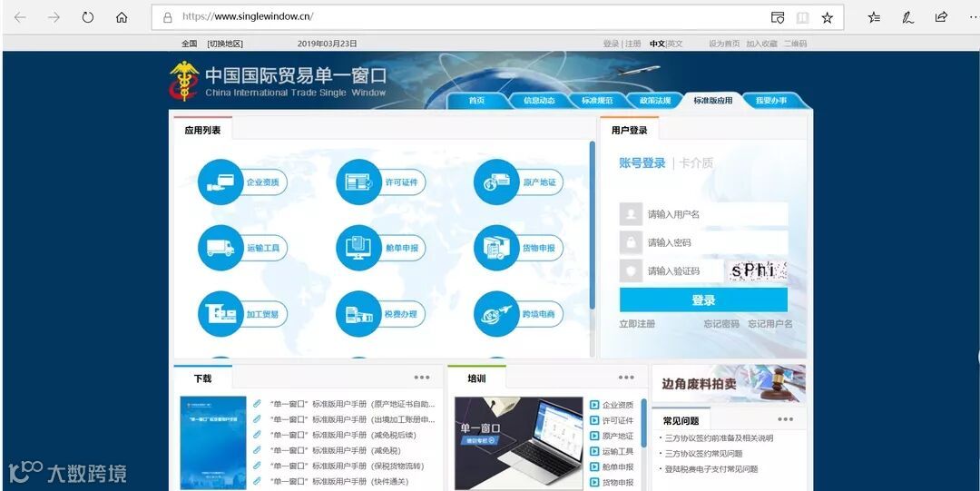This screenshot has width=980, height=491.
Task: Open 舱单申报 application icon
Action: tap(358, 248)
